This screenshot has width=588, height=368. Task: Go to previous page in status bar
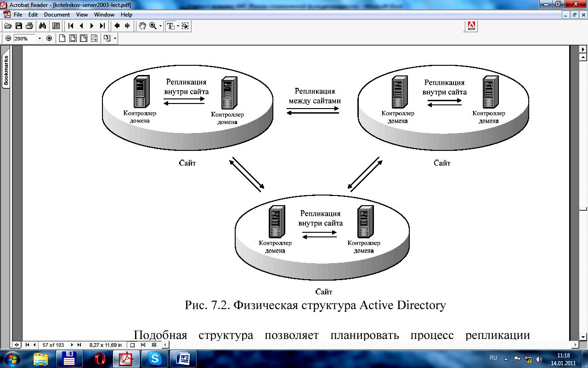(x=34, y=345)
